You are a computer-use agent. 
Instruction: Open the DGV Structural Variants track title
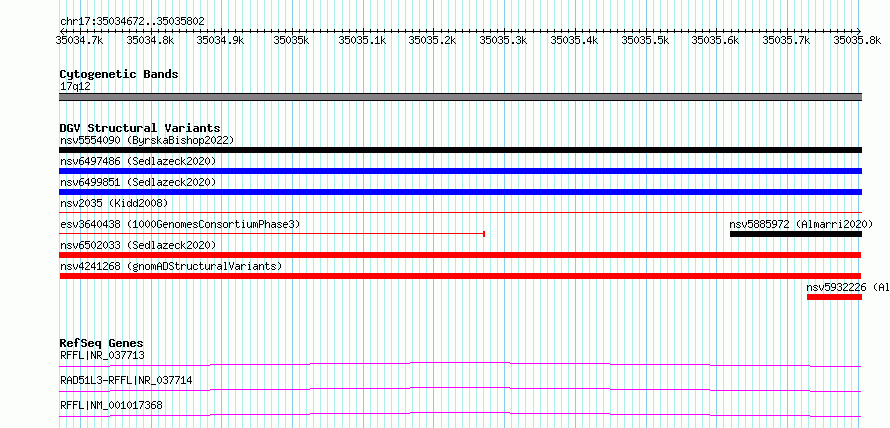pos(140,128)
